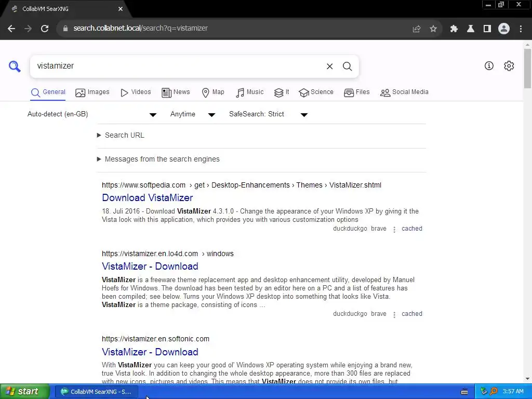532x399 pixels.
Task: Switch to the Social Media category tab
Action: tap(404, 92)
